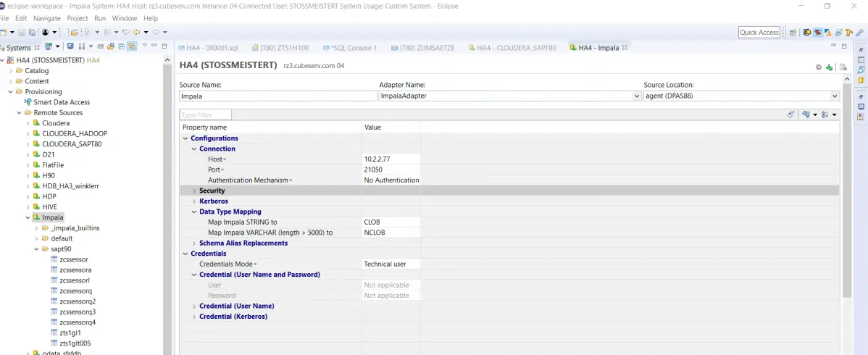
Task: Open the Administration console monitor icon
Action: pyautogui.click(x=70, y=46)
